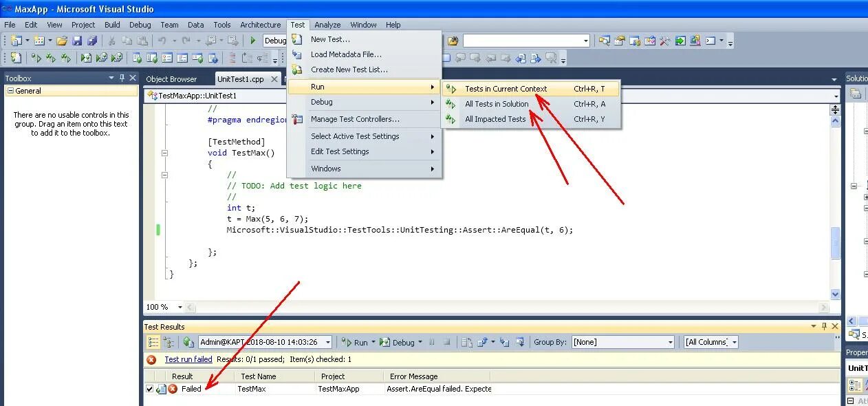
Task: Click Run All Tests in Solution toolbar icon
Action: coord(51,58)
